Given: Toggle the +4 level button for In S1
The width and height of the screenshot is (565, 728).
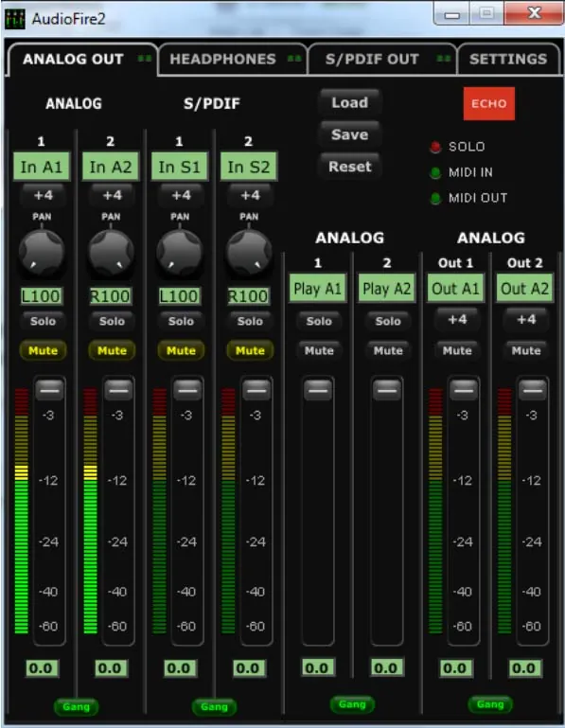Looking at the screenshot, I should coord(181,195).
